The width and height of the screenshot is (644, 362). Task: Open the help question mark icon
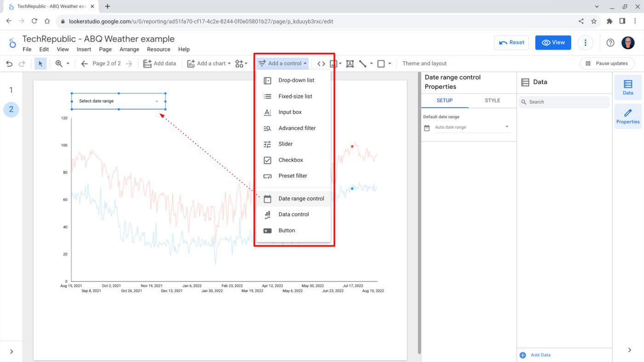coord(610,42)
